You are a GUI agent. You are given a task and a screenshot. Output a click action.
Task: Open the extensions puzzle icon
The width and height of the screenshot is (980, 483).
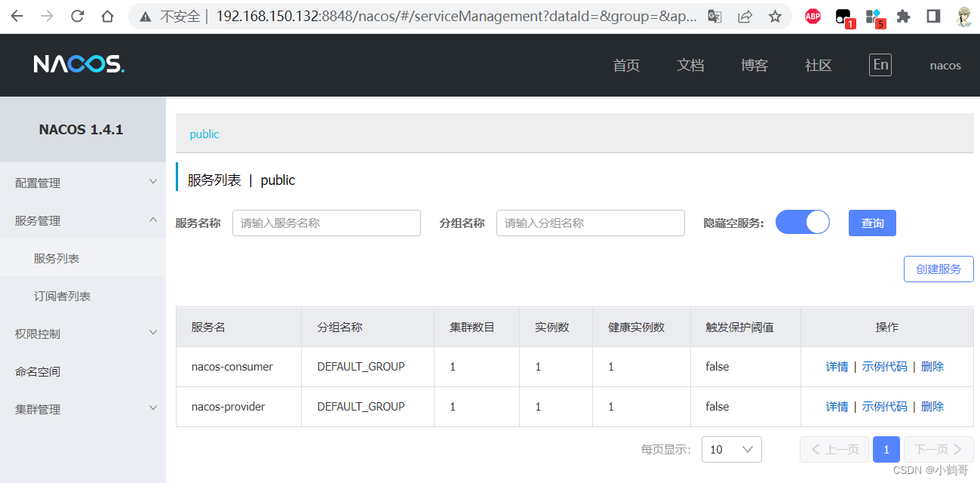[903, 17]
